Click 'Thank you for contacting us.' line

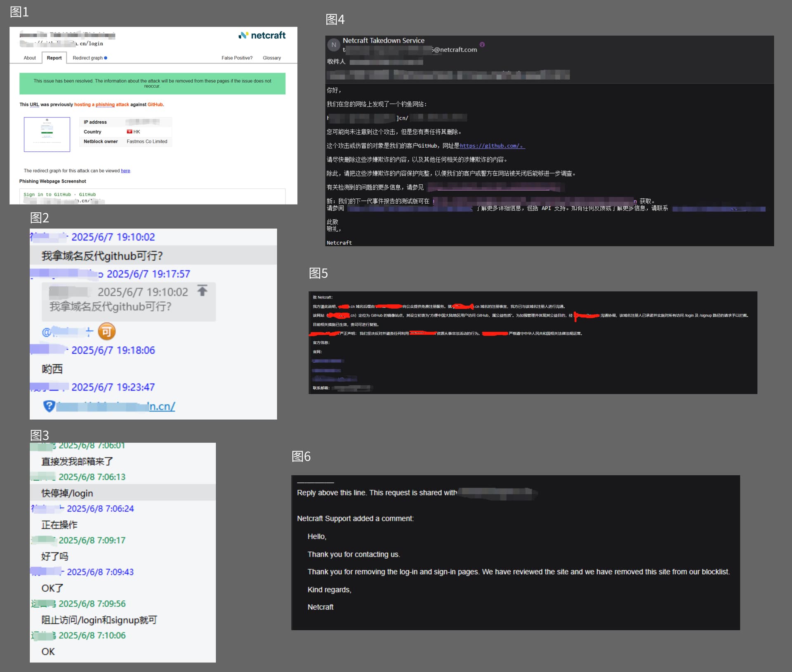[354, 555]
